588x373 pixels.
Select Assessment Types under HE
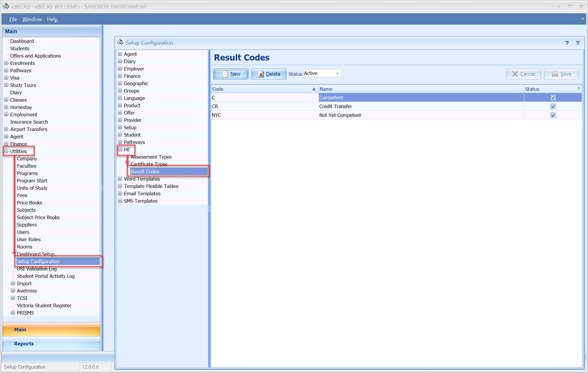pyautogui.click(x=151, y=157)
